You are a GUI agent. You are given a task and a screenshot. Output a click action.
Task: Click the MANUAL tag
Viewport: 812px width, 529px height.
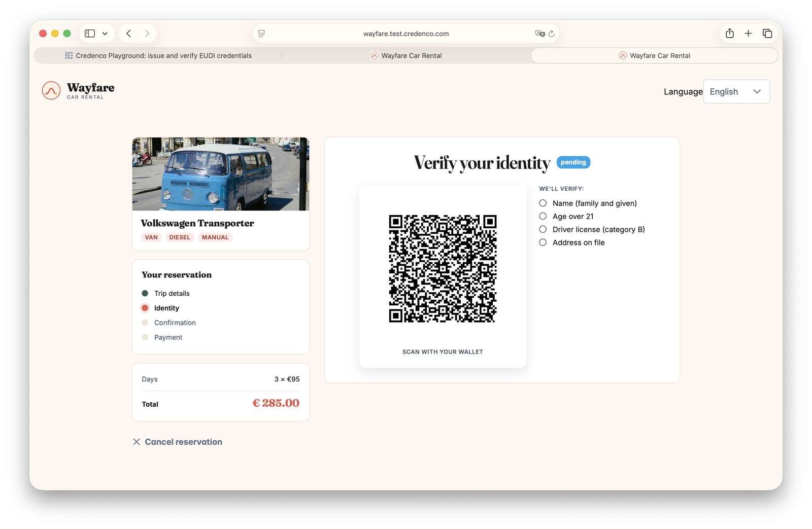tap(215, 237)
